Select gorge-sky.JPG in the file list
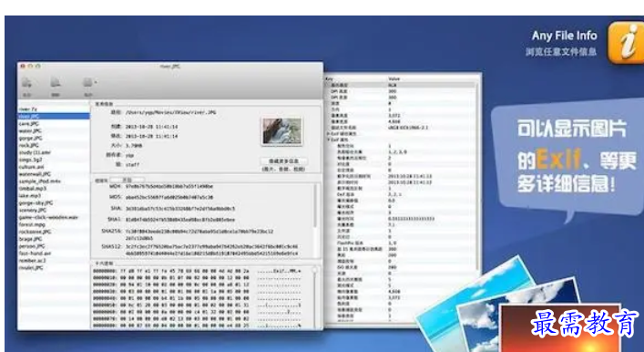The image size is (644, 352). [36, 202]
